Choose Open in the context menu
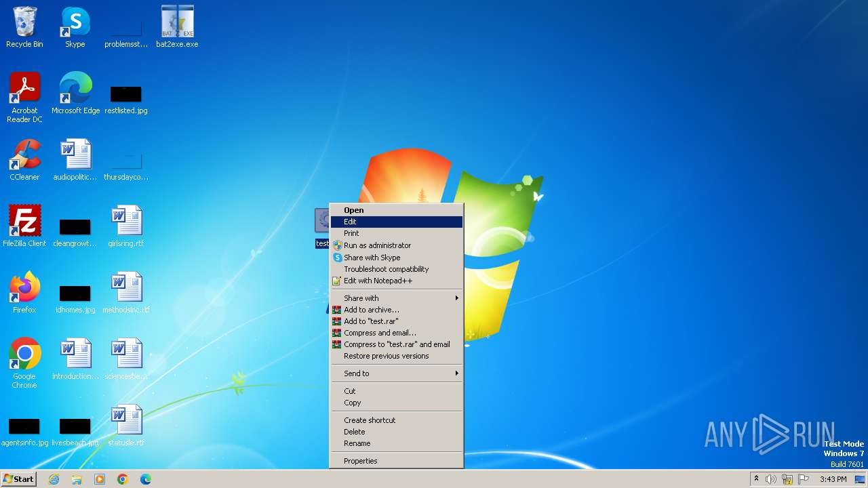 [x=397, y=210]
